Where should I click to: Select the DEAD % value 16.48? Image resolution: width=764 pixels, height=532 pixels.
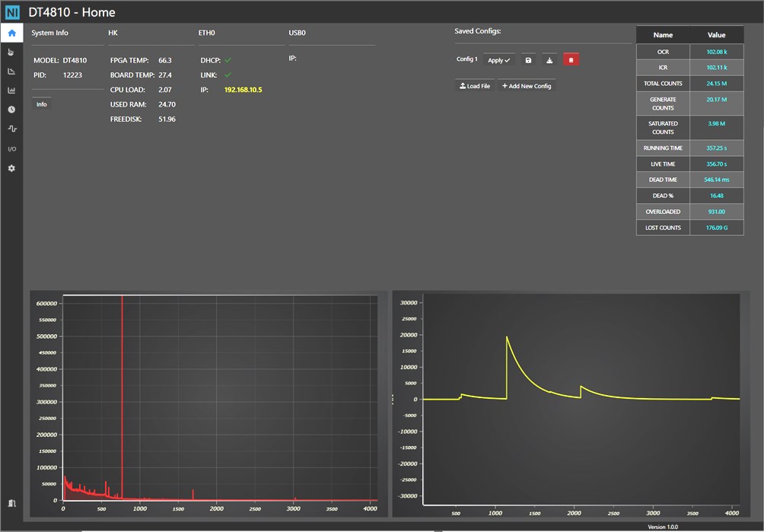(x=717, y=196)
